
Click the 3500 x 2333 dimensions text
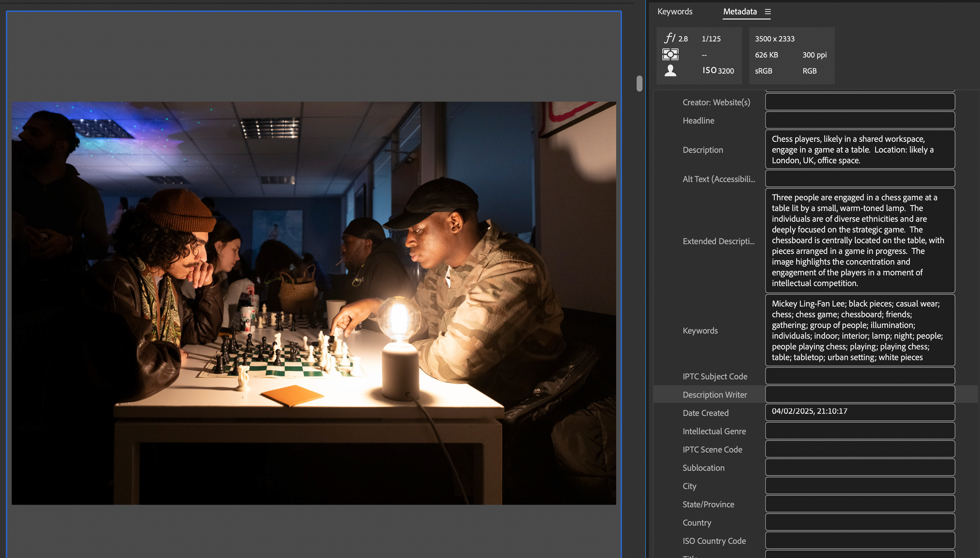(x=774, y=39)
